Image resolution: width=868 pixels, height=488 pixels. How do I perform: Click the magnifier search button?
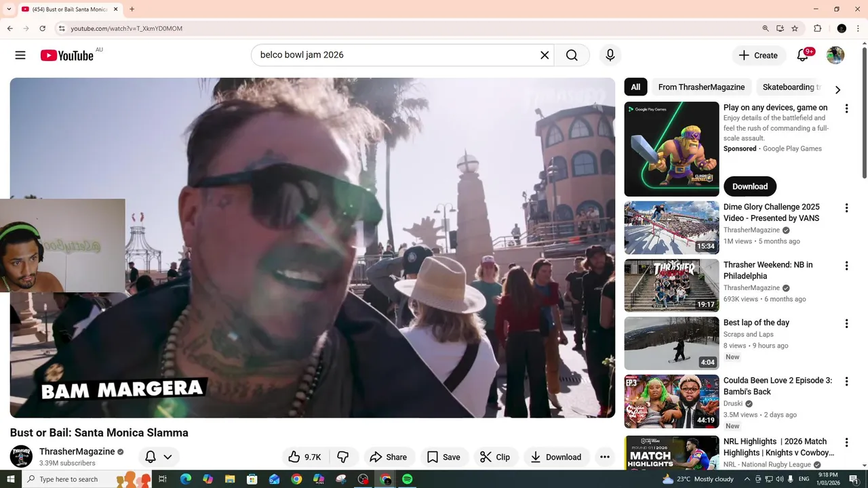[x=572, y=55]
